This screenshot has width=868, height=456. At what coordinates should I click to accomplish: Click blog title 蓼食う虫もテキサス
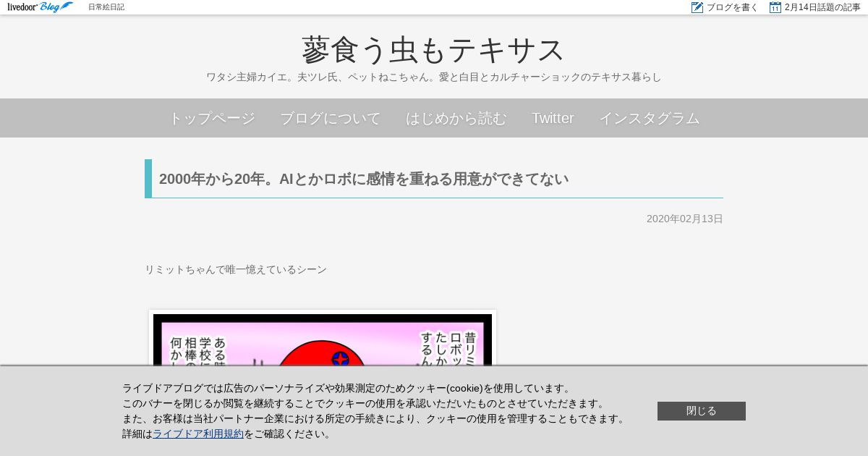coord(433,51)
